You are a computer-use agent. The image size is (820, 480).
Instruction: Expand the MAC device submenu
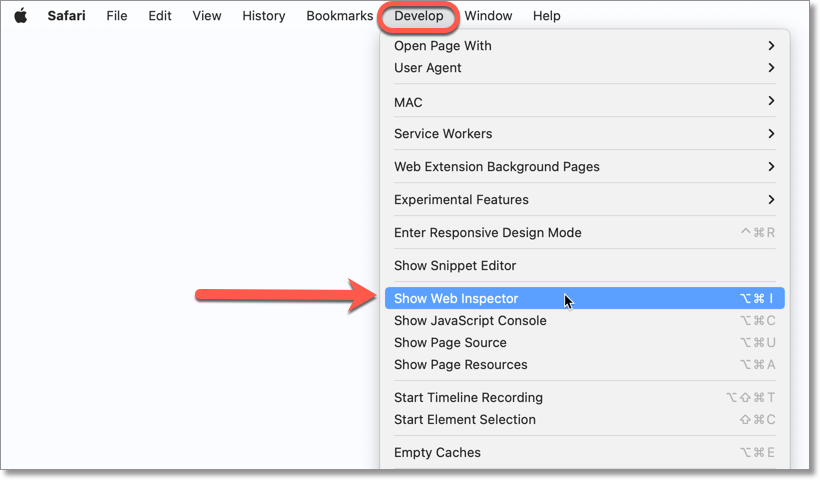pos(585,102)
